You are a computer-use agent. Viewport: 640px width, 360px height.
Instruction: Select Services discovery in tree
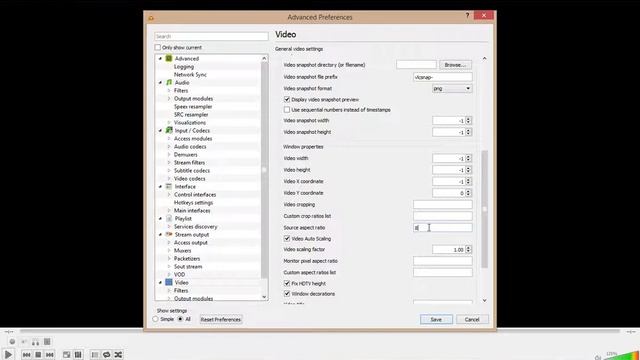coord(196,227)
